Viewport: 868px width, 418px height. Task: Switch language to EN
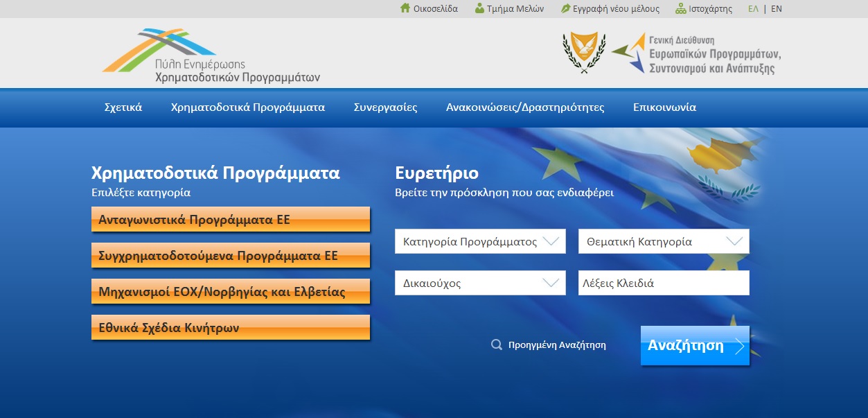coord(777,9)
